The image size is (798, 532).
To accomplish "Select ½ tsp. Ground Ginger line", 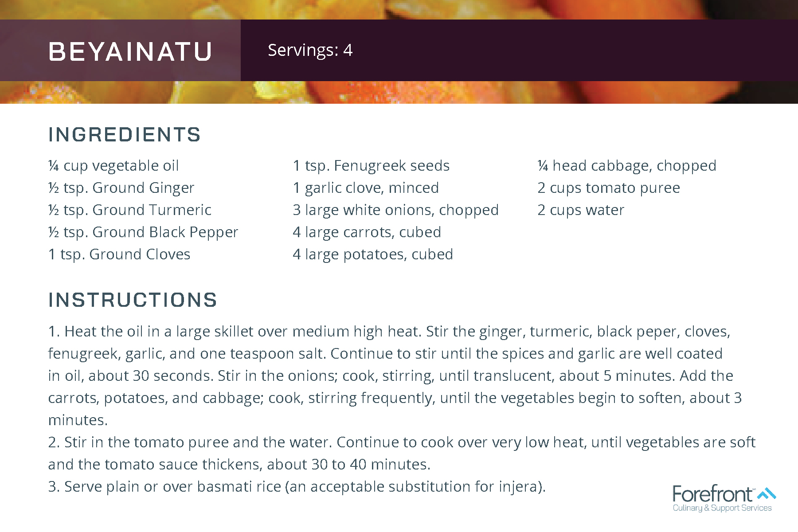I will [121, 188].
